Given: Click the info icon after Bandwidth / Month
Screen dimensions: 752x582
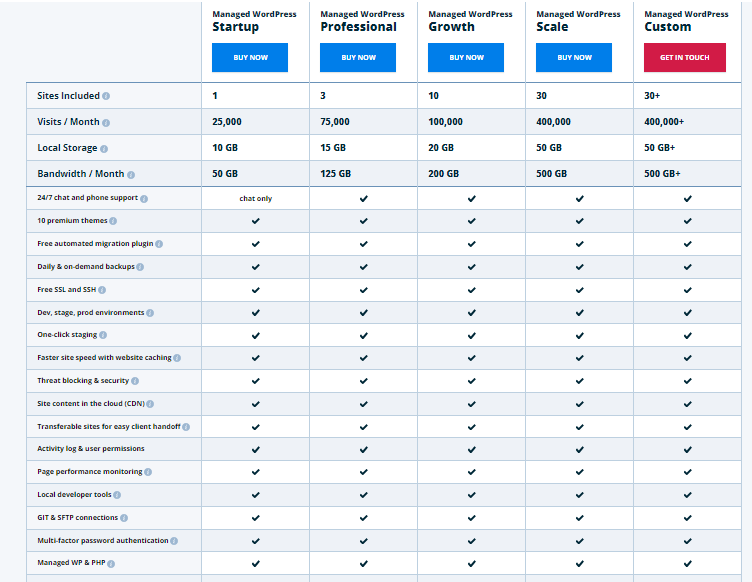Looking at the screenshot, I should click(x=131, y=175).
